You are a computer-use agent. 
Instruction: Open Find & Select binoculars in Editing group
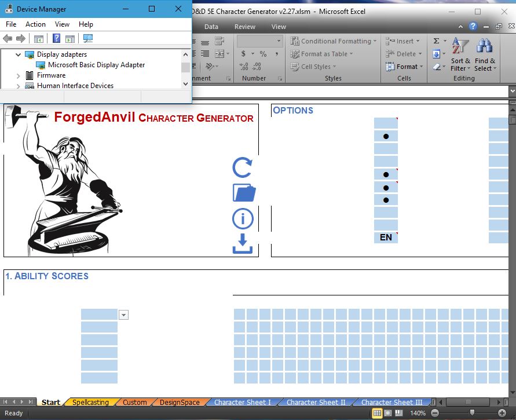click(x=485, y=54)
